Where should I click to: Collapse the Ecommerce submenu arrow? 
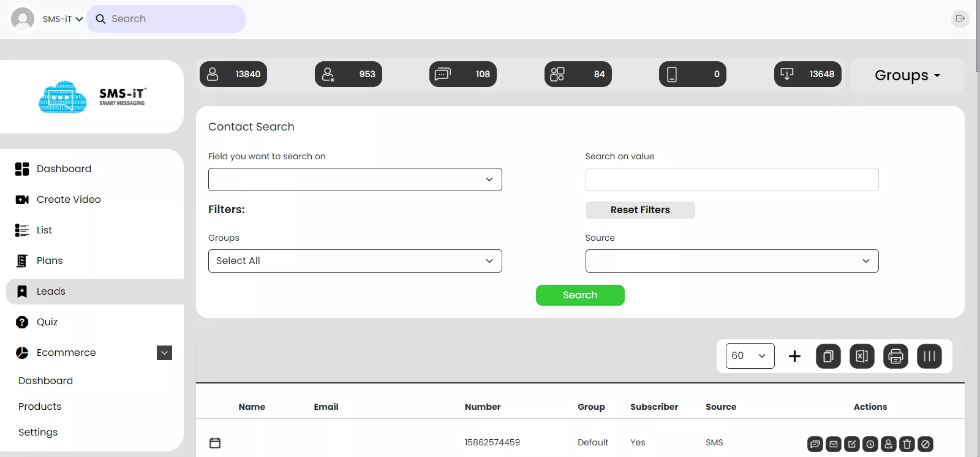pyautogui.click(x=164, y=353)
